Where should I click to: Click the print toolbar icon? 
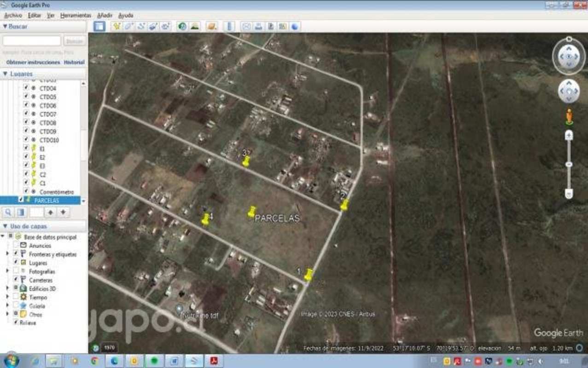(x=259, y=26)
